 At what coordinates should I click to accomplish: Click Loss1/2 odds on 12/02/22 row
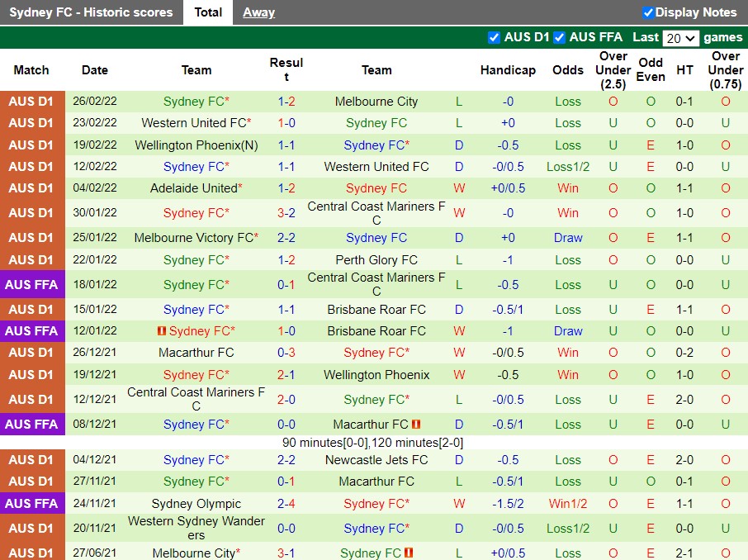568,167
